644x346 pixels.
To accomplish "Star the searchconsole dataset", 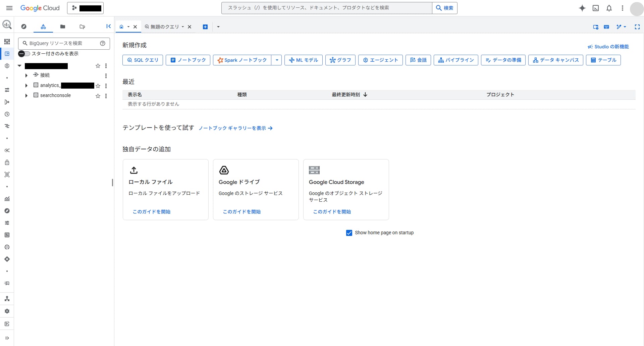I will tap(98, 96).
